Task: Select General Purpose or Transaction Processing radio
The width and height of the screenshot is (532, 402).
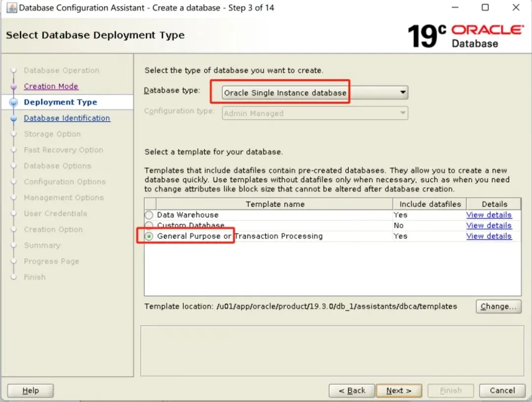Action: (149, 236)
